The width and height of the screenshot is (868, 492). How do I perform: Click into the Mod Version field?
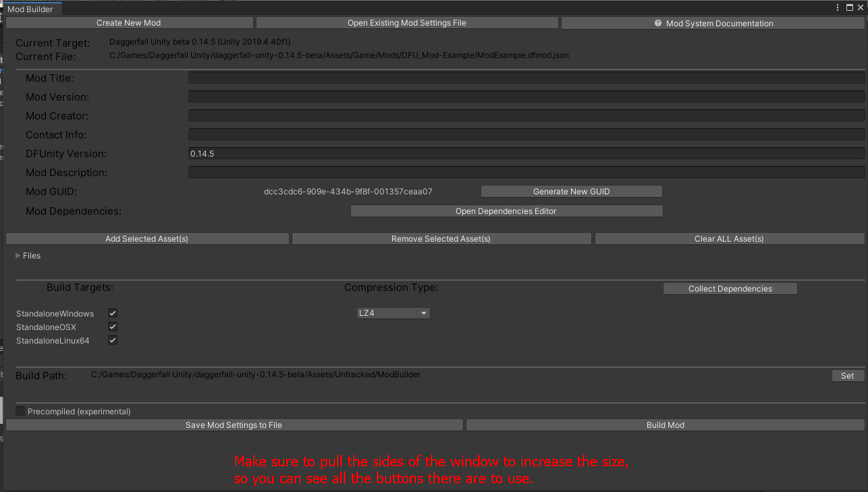(526, 97)
